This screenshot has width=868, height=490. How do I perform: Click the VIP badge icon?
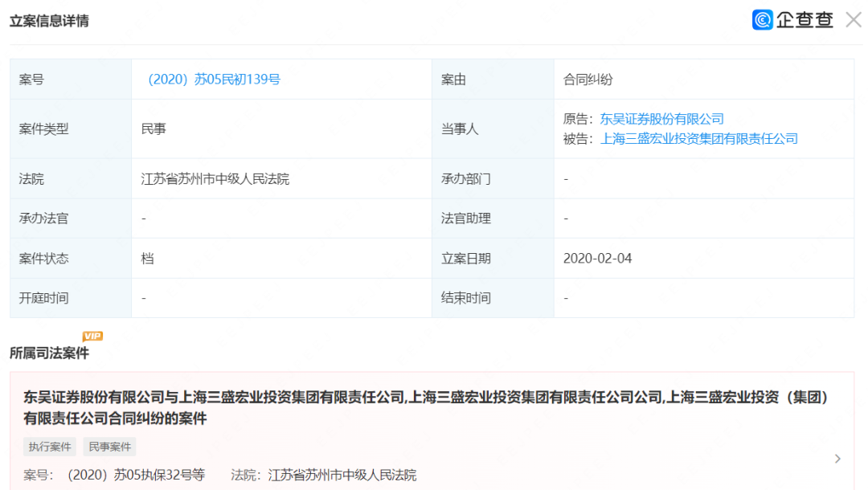tap(92, 336)
